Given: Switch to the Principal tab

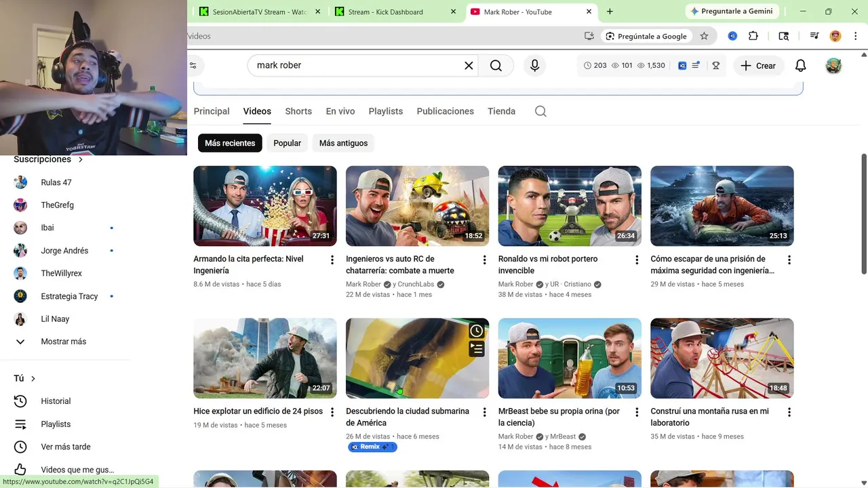Looking at the screenshot, I should point(212,111).
